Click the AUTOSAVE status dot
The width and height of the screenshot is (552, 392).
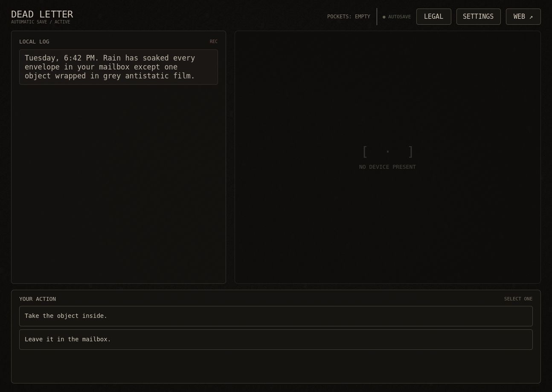click(x=384, y=17)
